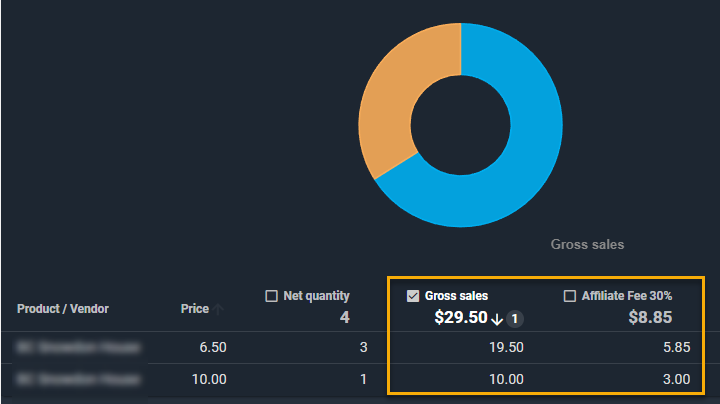This screenshot has width=720, height=404.
Task: Click the Gross sales column label
Action: (456, 296)
